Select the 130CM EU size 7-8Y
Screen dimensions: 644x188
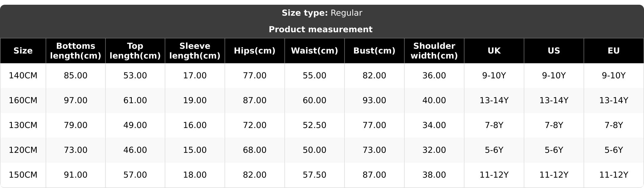613,125
